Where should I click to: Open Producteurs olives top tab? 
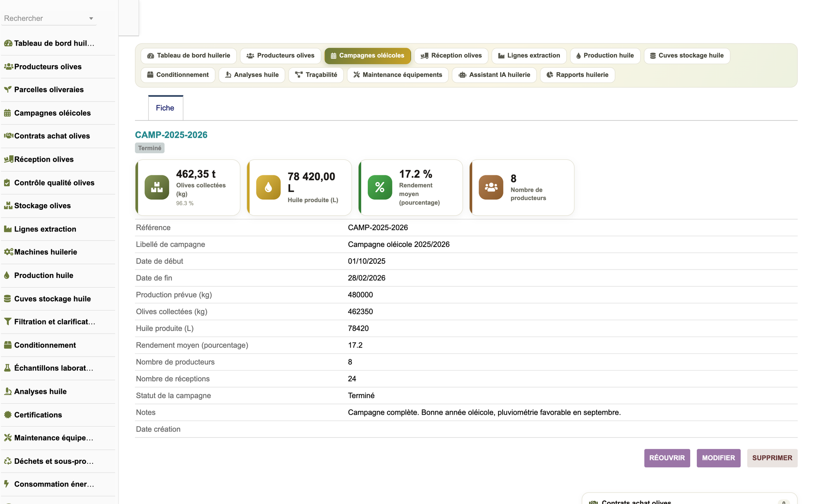(281, 56)
